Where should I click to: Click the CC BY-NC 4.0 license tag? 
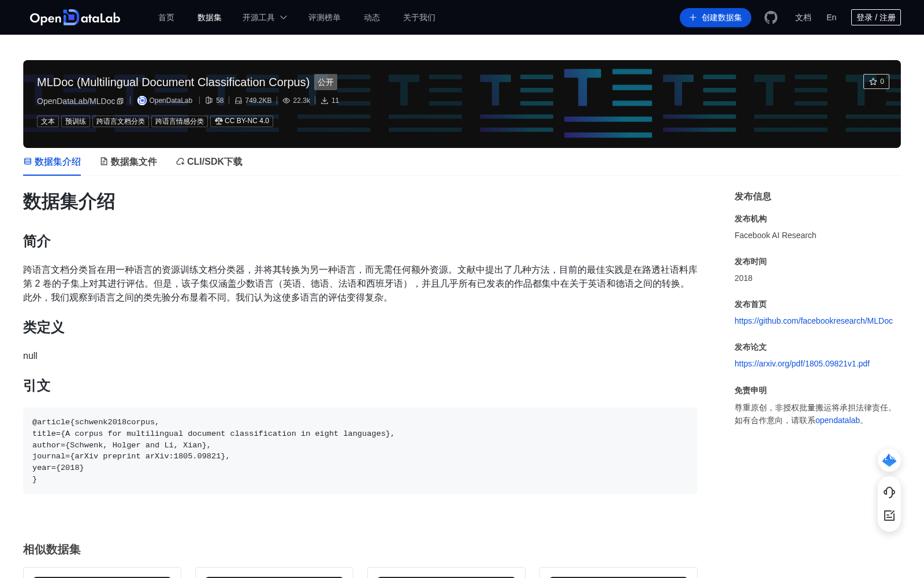tap(241, 121)
